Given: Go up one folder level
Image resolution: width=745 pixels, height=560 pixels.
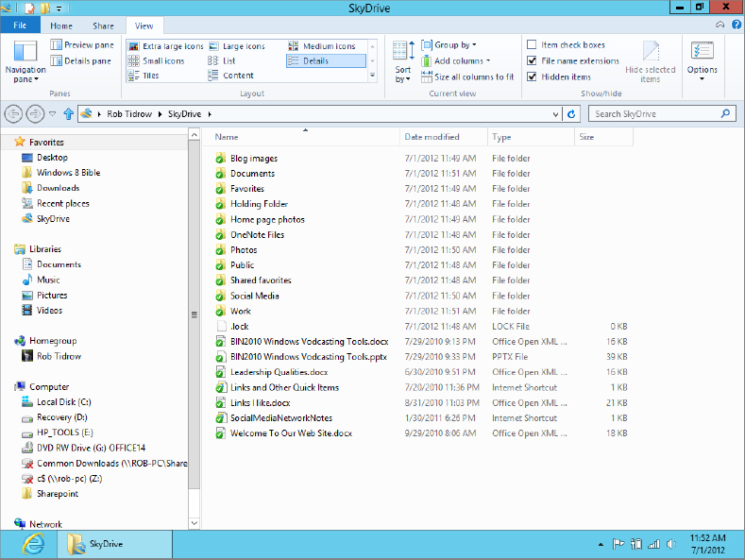Looking at the screenshot, I should coord(68,114).
